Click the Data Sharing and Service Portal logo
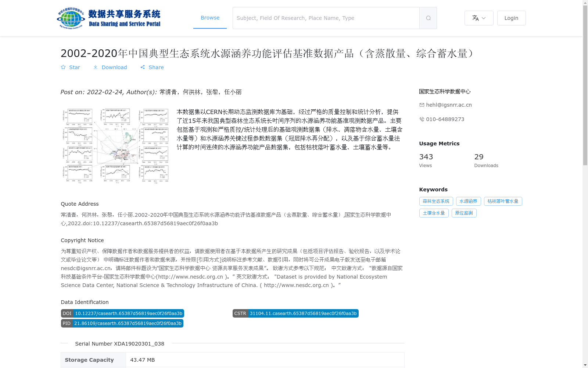Screen dimensions: 588x368 (x=109, y=18)
